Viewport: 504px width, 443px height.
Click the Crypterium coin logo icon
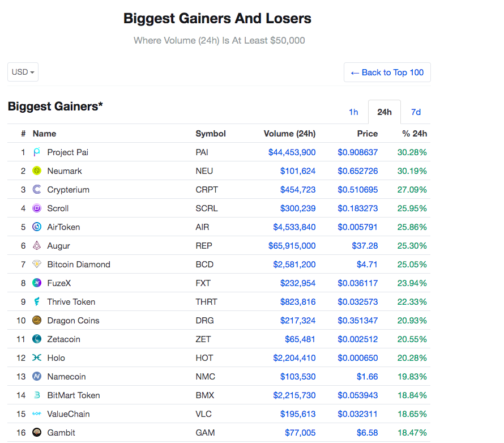pyautogui.click(x=37, y=189)
